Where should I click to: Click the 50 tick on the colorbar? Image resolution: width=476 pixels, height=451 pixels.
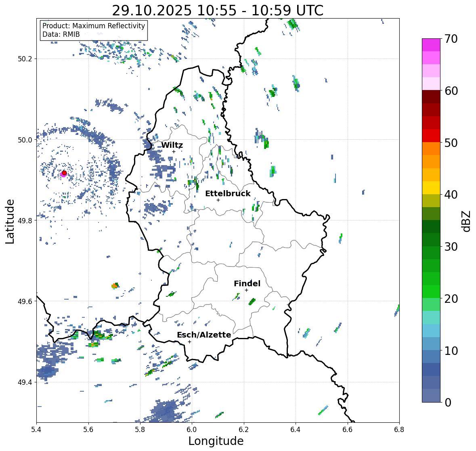point(451,143)
